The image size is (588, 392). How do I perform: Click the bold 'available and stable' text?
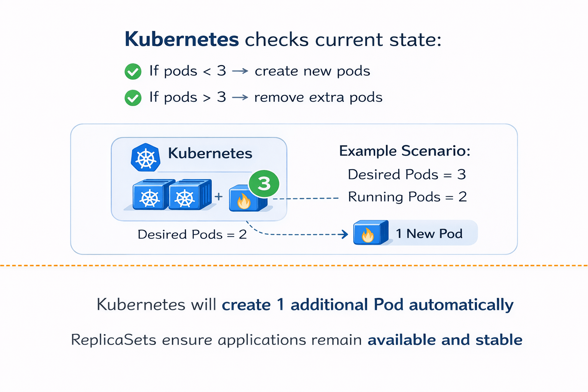pyautogui.click(x=445, y=340)
